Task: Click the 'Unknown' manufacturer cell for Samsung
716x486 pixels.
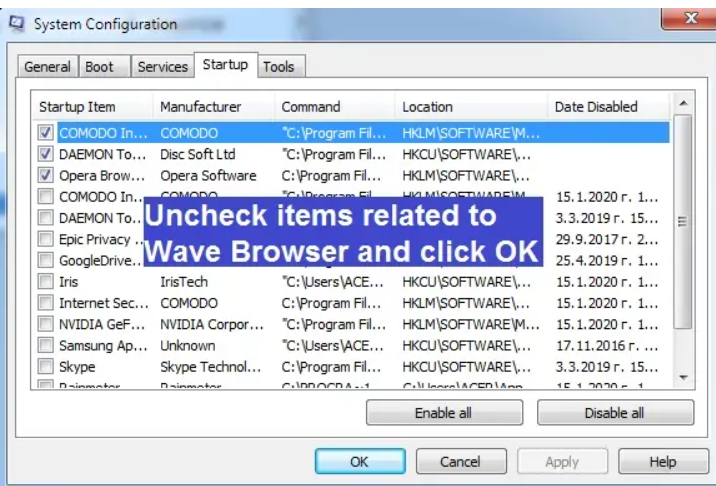Action: pos(188,346)
